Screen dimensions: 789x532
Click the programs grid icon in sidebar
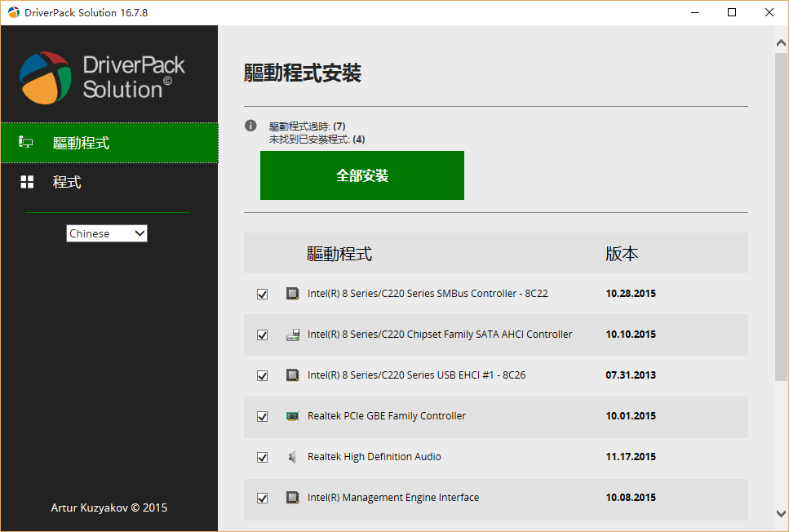27,182
